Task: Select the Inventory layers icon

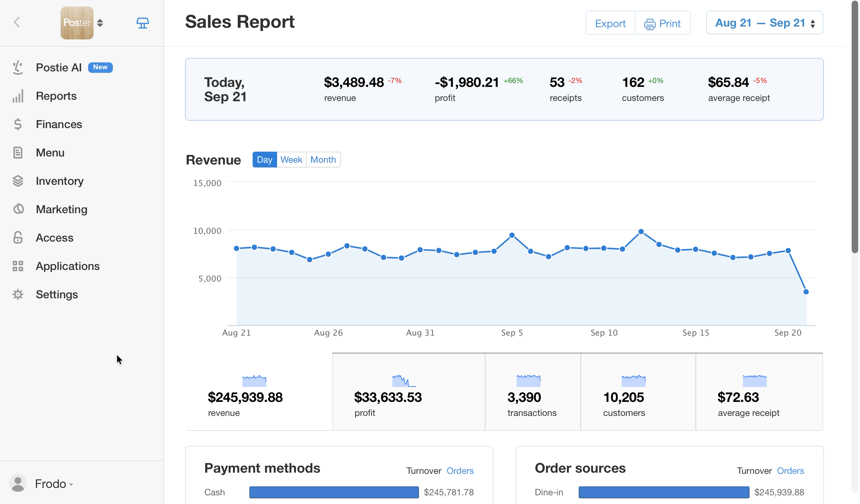Action: pos(18,181)
